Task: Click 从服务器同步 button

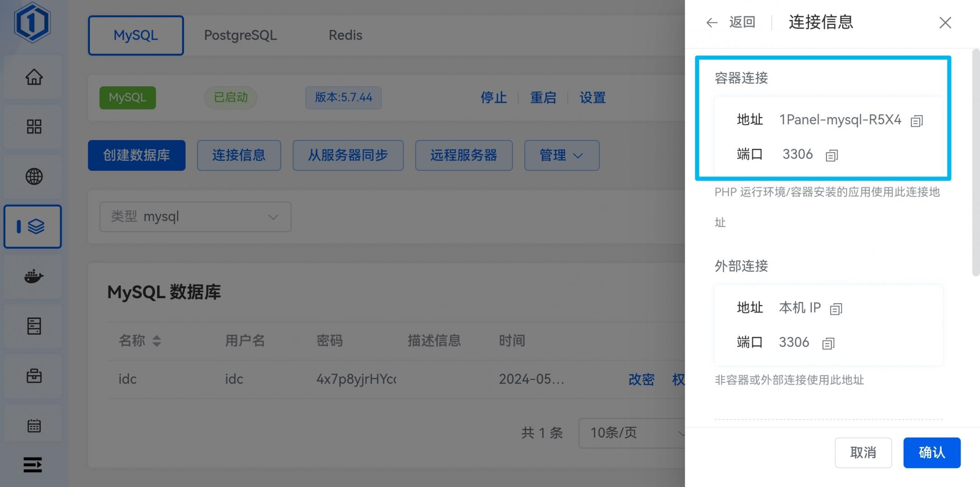Action: (x=348, y=155)
